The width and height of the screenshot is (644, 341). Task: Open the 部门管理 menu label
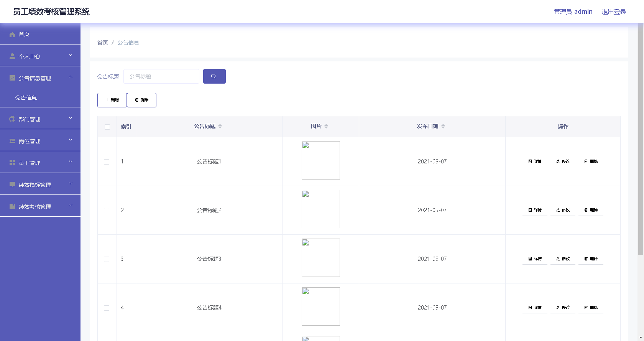30,119
